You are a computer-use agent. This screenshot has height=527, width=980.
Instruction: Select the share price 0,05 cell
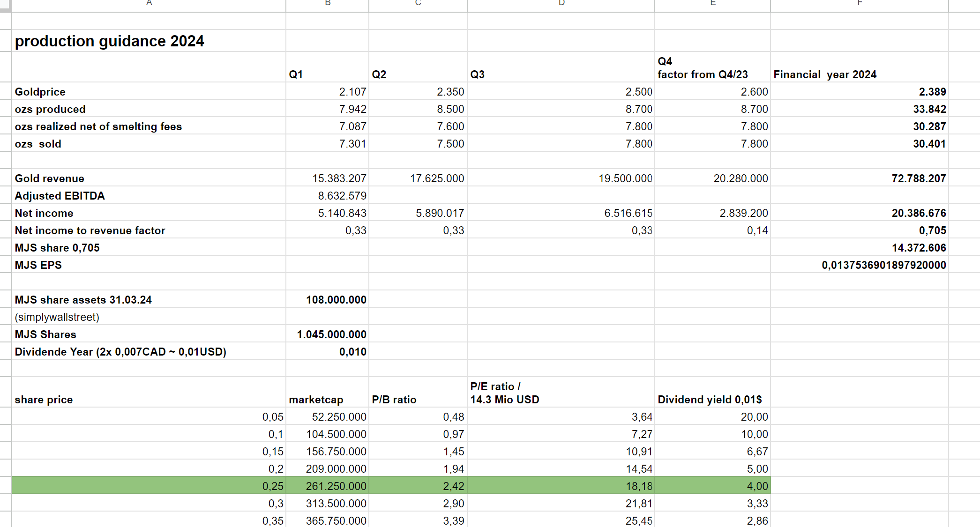click(272, 417)
